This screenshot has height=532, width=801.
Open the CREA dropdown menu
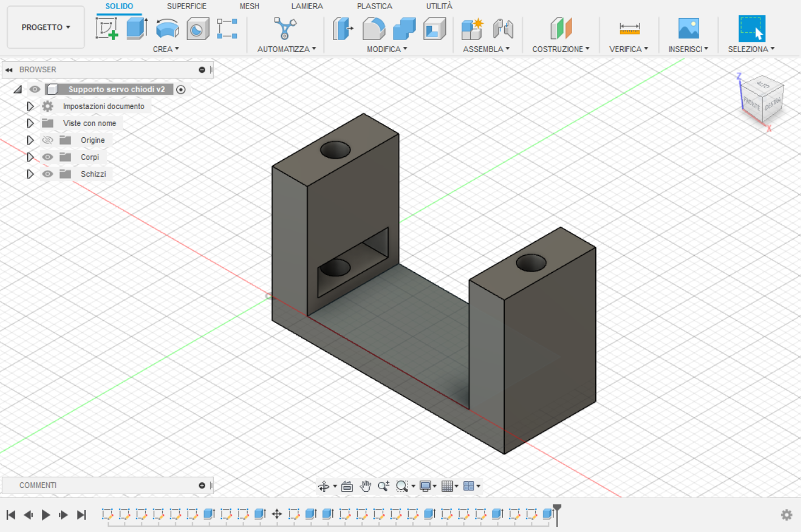click(x=166, y=49)
